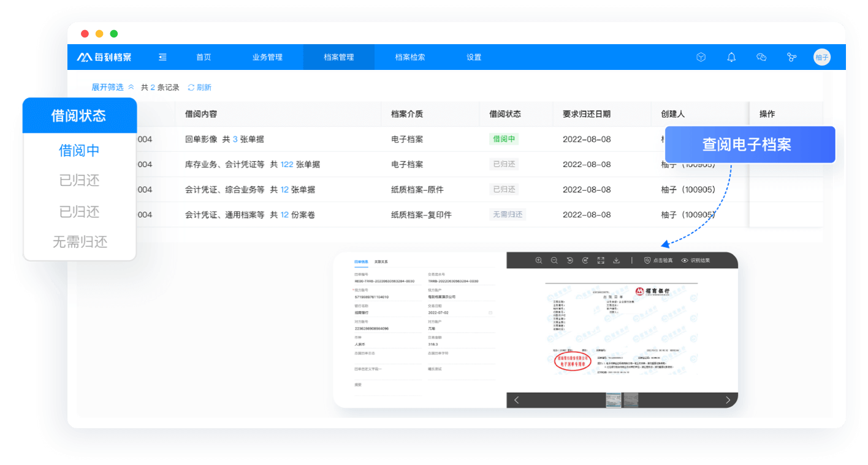The width and height of the screenshot is (868, 465).
Task: Switch to the 关联关系 tab
Action: point(381,262)
